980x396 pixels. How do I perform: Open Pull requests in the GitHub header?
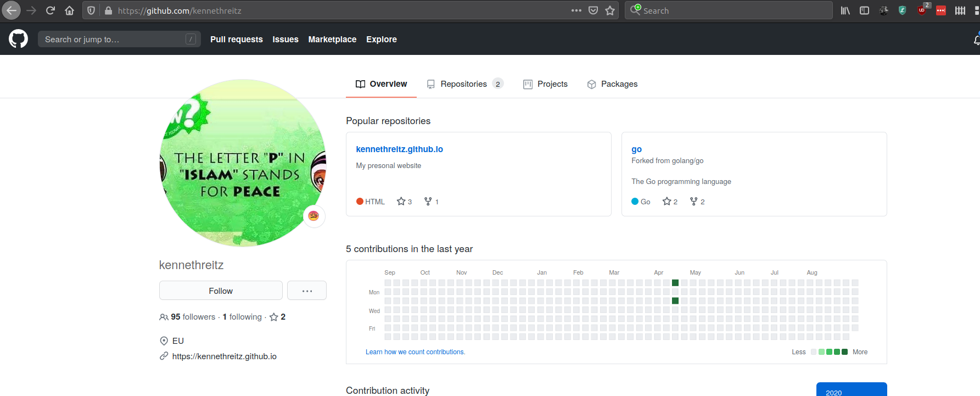(x=236, y=40)
